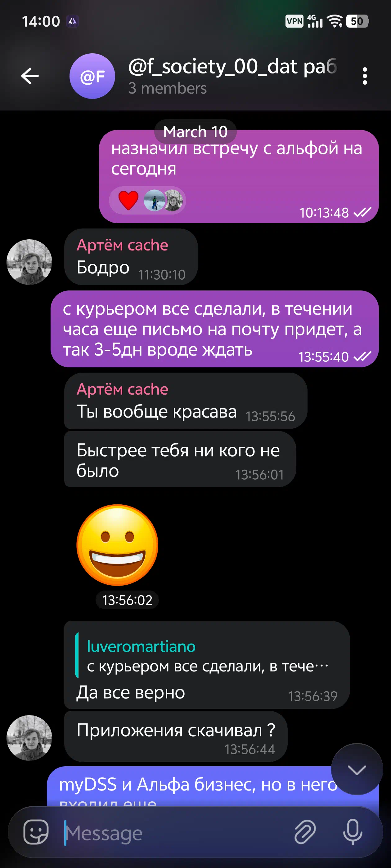Open the @f_society_00_dat group title
This screenshot has width=391, height=868.
coord(233,66)
